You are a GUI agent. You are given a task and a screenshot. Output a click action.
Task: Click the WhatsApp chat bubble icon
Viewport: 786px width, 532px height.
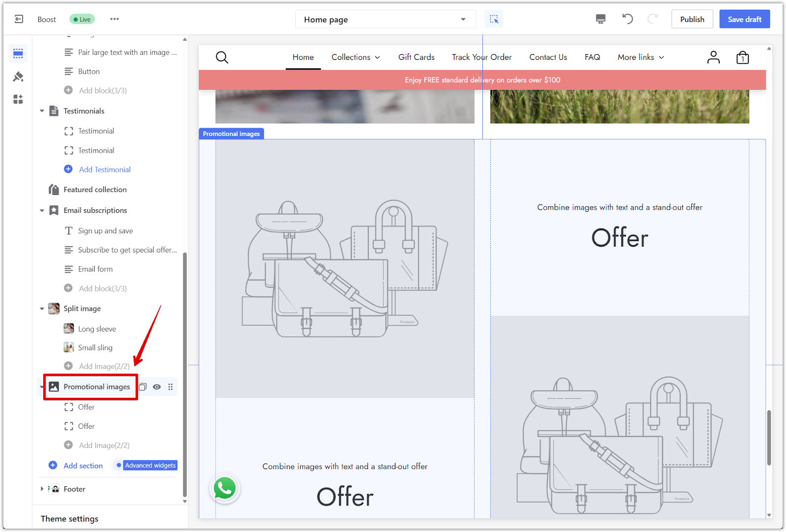225,488
